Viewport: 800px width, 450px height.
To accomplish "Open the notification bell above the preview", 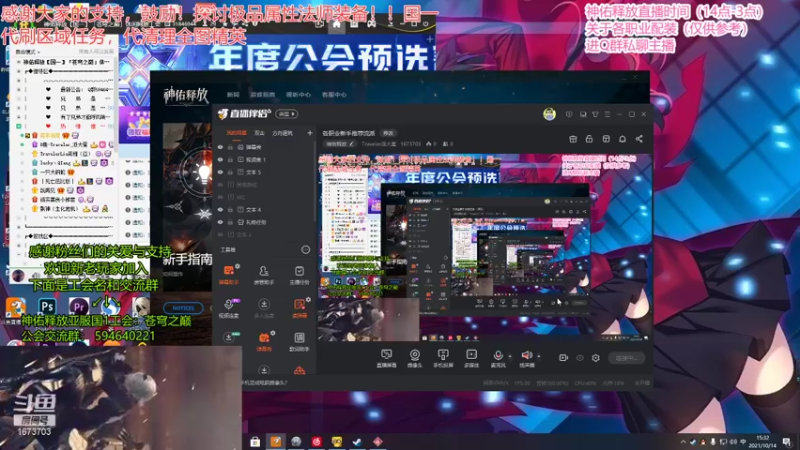I will point(622,139).
